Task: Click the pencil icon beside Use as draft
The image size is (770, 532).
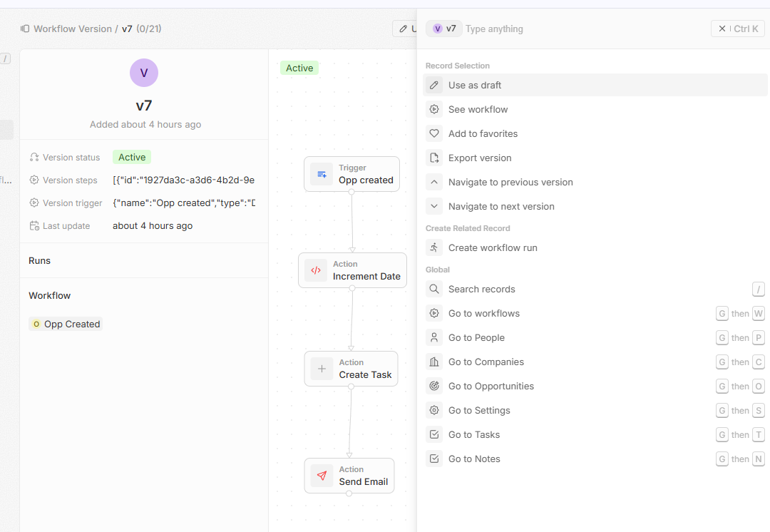Action: [x=434, y=85]
